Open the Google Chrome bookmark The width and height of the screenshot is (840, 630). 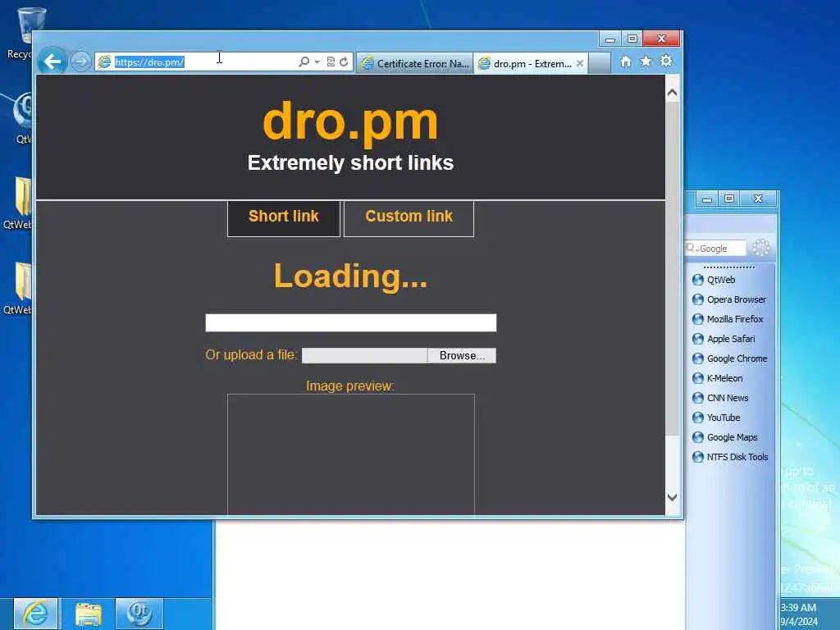(x=737, y=359)
